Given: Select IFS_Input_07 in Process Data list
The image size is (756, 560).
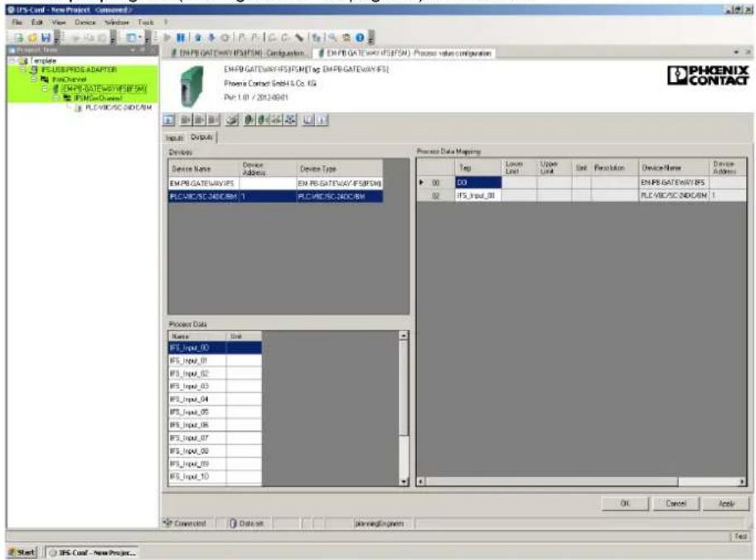Looking at the screenshot, I should click(215, 438).
